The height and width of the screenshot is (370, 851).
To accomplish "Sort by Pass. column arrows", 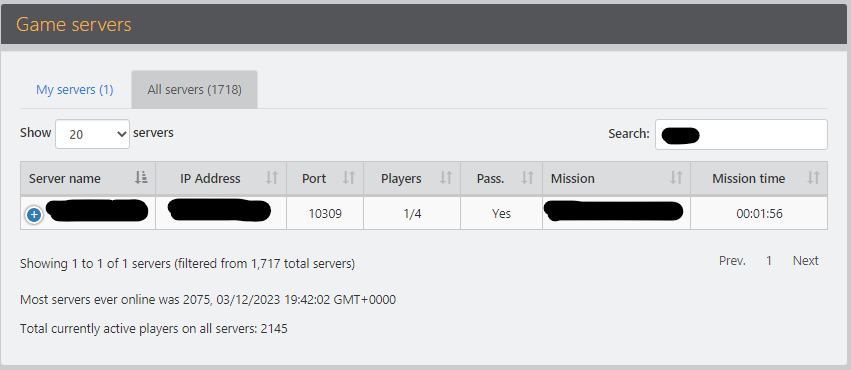I will pyautogui.click(x=528, y=177).
